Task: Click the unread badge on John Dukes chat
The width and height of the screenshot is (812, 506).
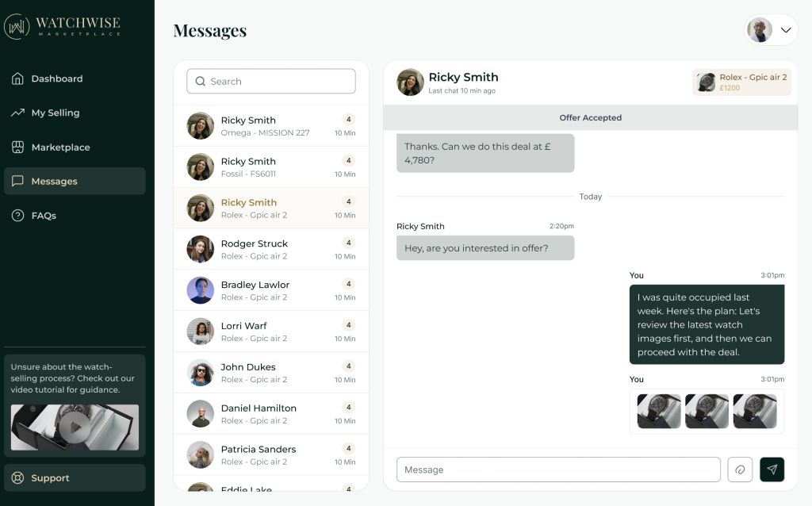Action: point(349,366)
